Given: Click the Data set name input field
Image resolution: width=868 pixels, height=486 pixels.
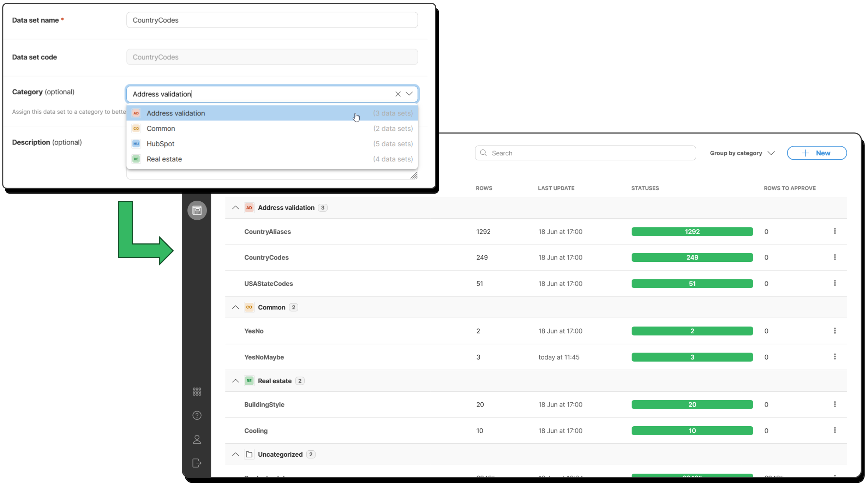Looking at the screenshot, I should [x=272, y=20].
